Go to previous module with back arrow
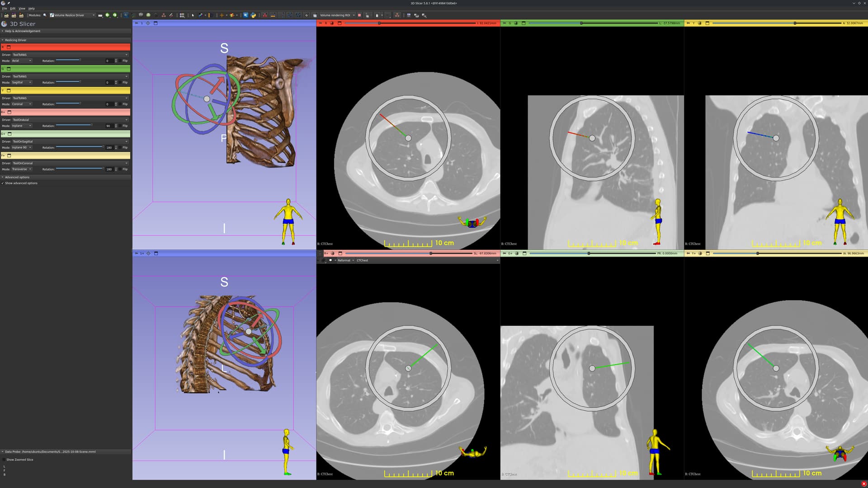This screenshot has width=868, height=488. click(x=108, y=15)
